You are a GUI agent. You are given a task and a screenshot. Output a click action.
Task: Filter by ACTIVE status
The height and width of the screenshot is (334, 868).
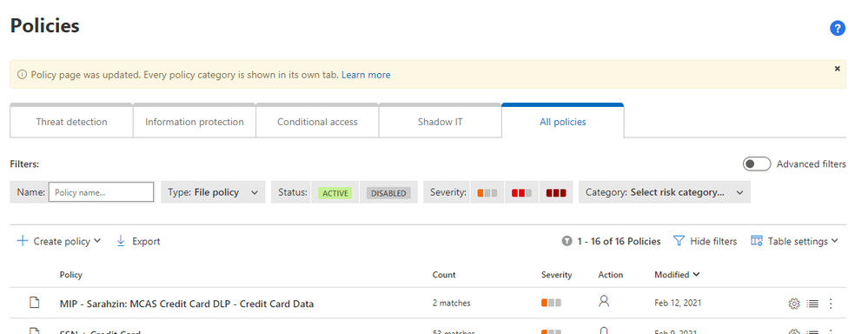click(x=335, y=193)
